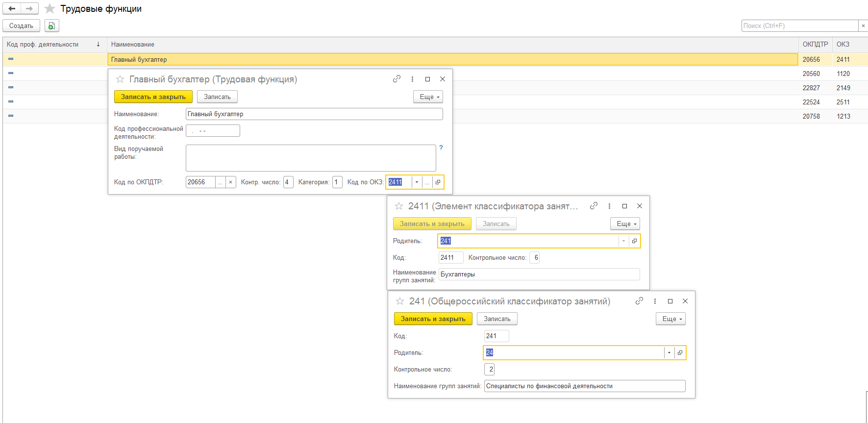Open the link icon in 241 dialog
Viewport: 868px width, 423px height.
[639, 301]
